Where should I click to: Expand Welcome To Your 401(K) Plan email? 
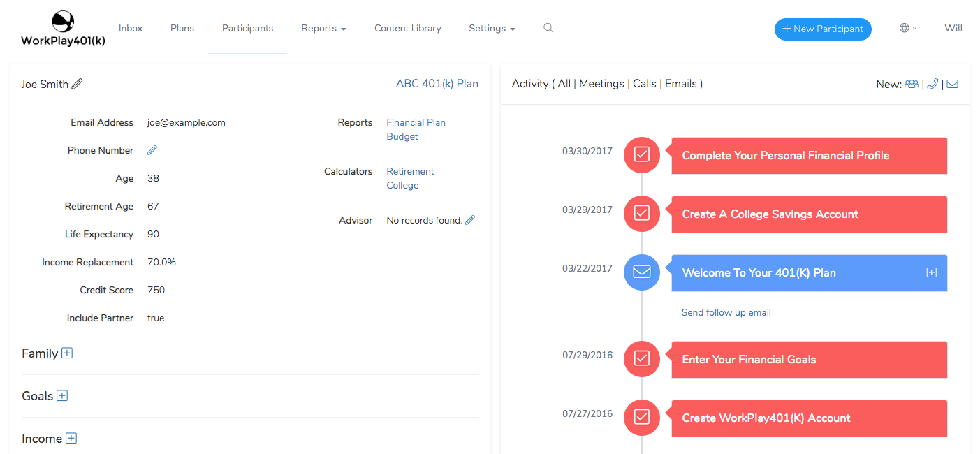(931, 272)
